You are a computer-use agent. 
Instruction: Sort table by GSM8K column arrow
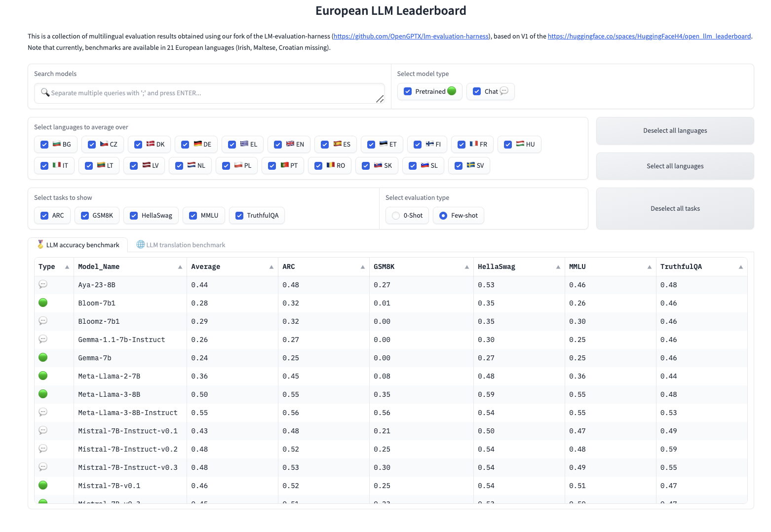click(467, 267)
